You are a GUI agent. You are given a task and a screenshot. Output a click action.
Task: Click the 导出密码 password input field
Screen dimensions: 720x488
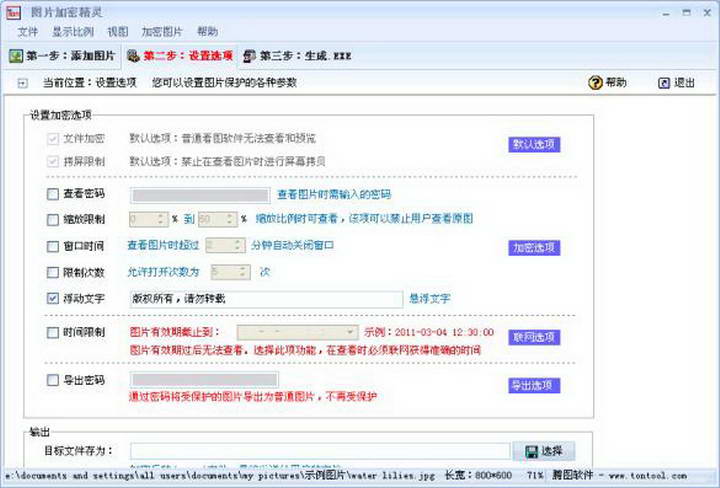204,380
